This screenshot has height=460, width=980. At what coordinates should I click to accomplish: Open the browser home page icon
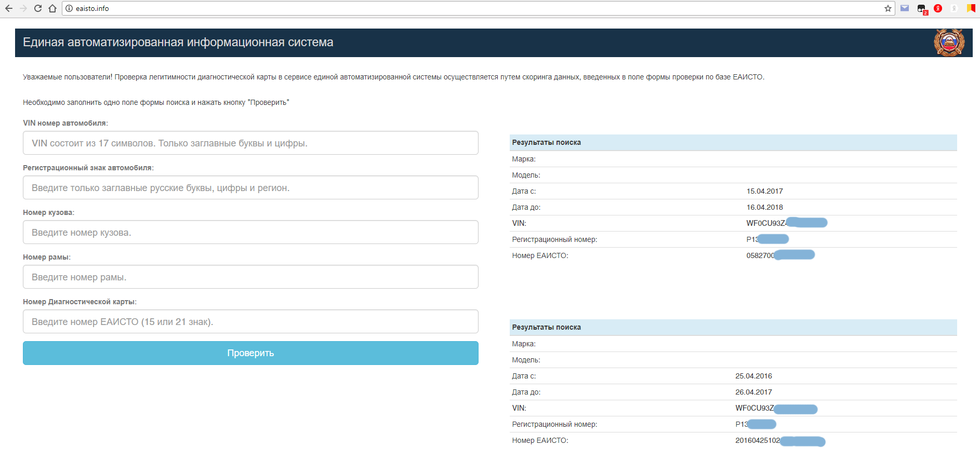point(52,8)
